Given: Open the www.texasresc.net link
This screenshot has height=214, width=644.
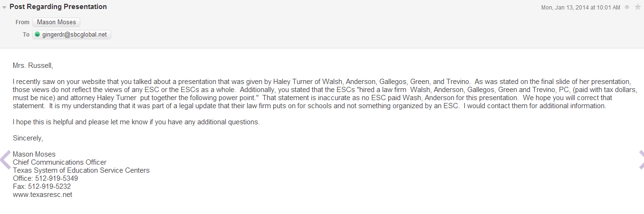Looking at the screenshot, I should pyautogui.click(x=42, y=195).
